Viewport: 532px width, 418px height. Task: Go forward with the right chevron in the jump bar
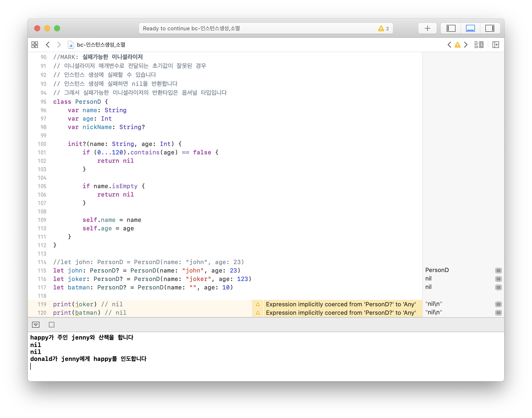(x=59, y=45)
